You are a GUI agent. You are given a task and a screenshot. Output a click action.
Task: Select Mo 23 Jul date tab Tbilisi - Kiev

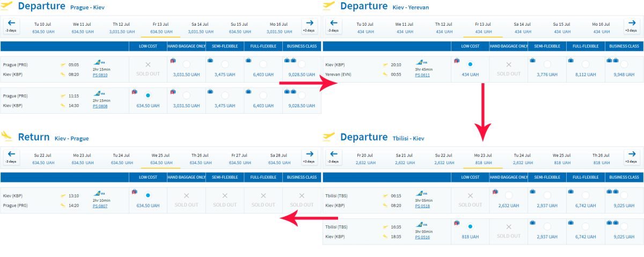(482, 158)
